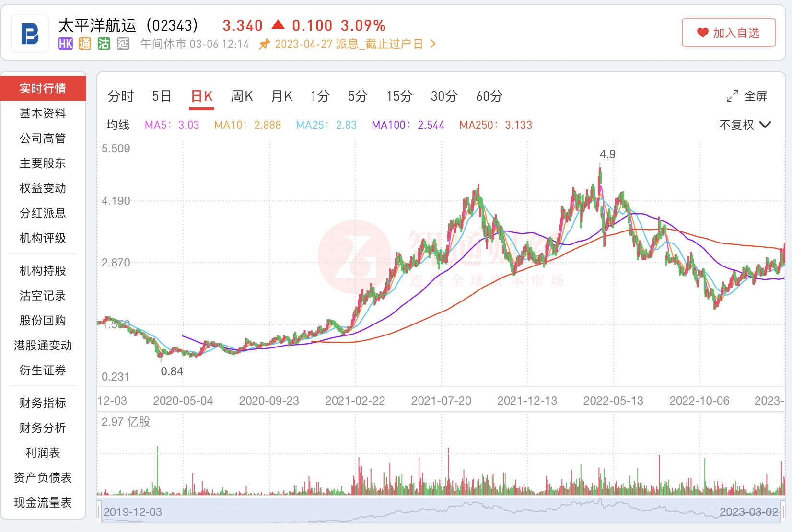Click the gray 延 delayed-quote badge
The height and width of the screenshot is (532, 792).
click(123, 44)
